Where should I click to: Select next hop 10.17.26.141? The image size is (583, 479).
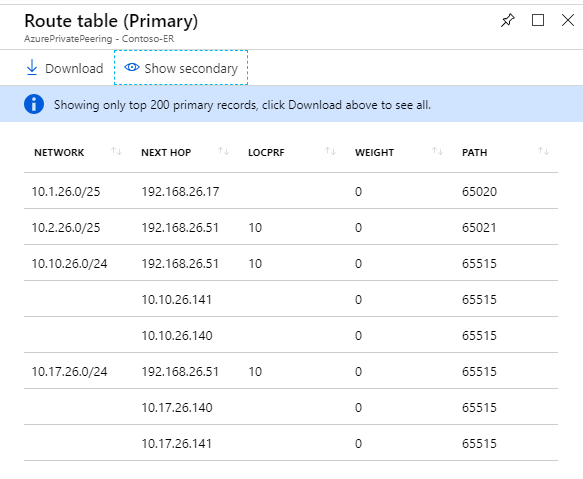tap(177, 444)
